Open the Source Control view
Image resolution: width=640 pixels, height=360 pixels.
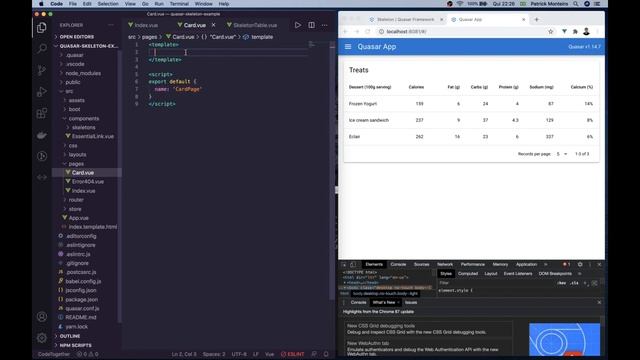click(x=42, y=70)
